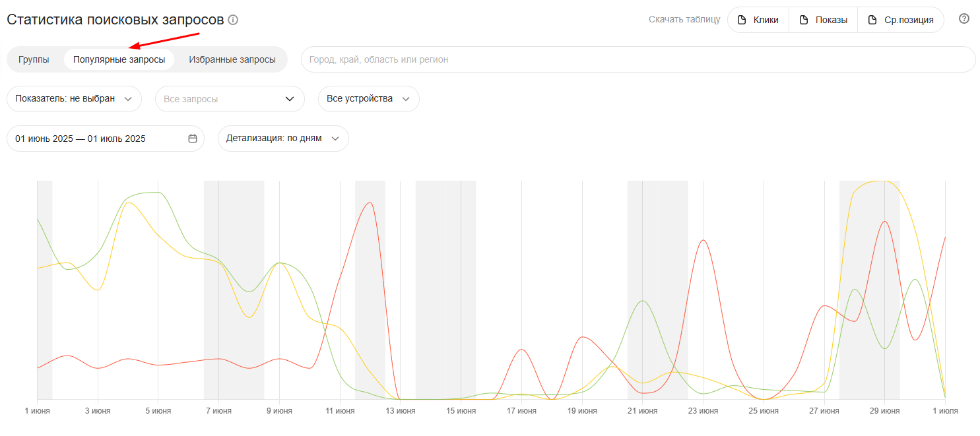Open the Все запросы combo box

coord(229,99)
